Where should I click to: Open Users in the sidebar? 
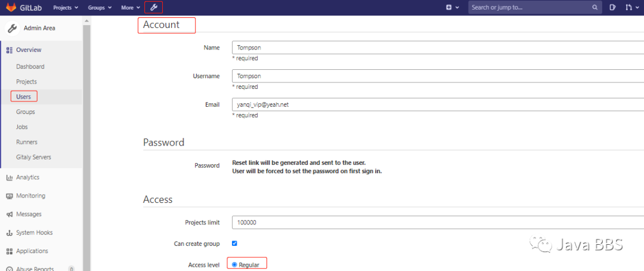tap(24, 96)
